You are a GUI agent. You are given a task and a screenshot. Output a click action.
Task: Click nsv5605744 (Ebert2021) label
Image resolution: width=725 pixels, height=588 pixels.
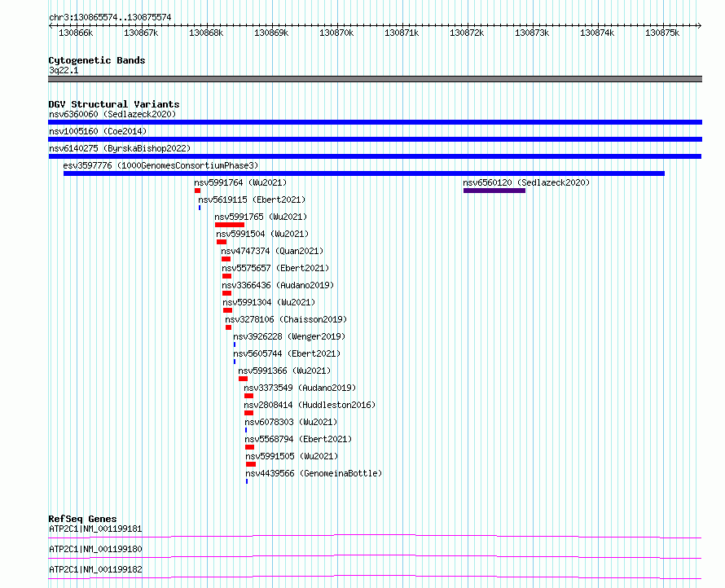pyautogui.click(x=287, y=353)
